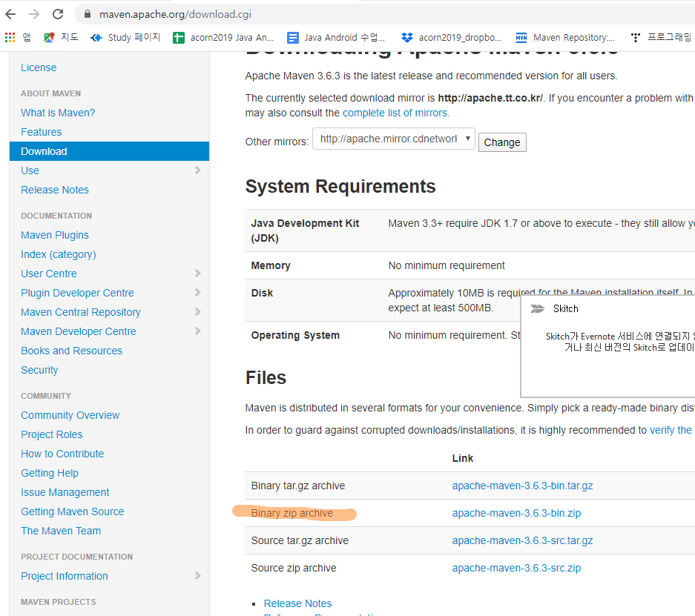Open the acorn2019 Java An... bookmark
The image size is (695, 616).
(x=223, y=38)
